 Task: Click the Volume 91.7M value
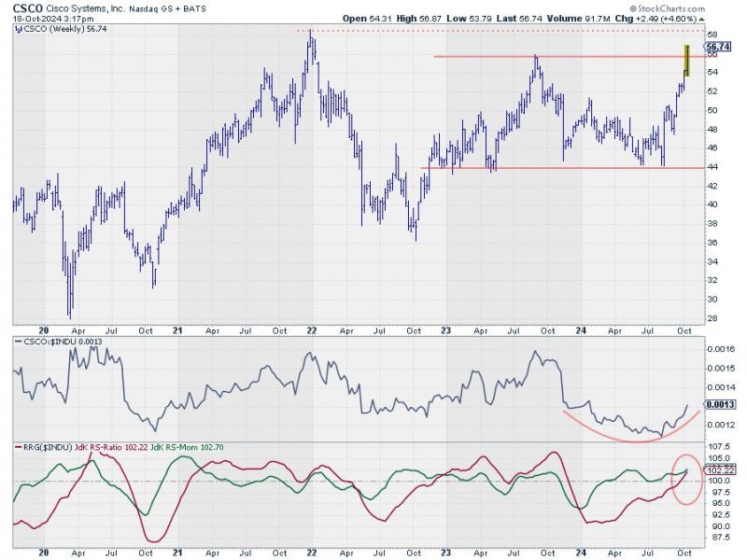tap(578, 19)
